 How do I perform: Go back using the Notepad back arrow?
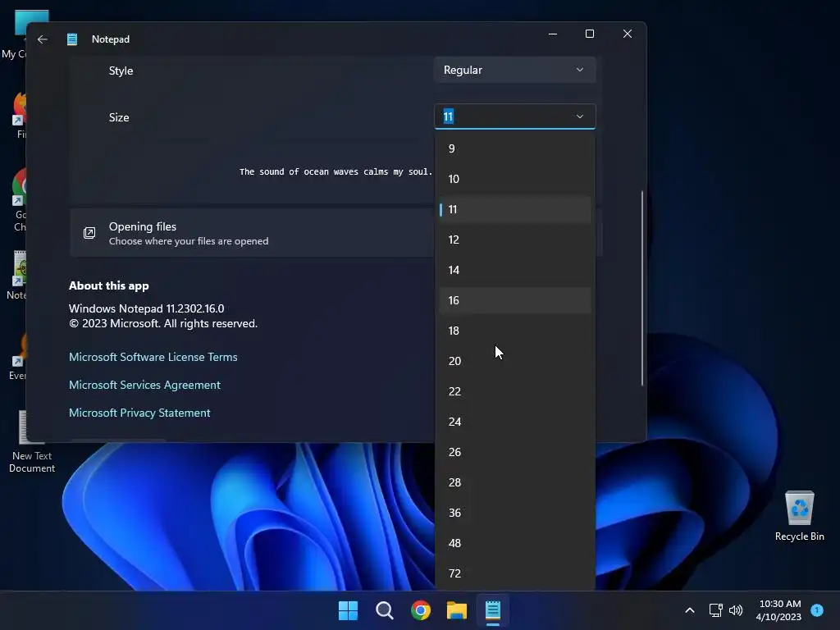pos(43,39)
